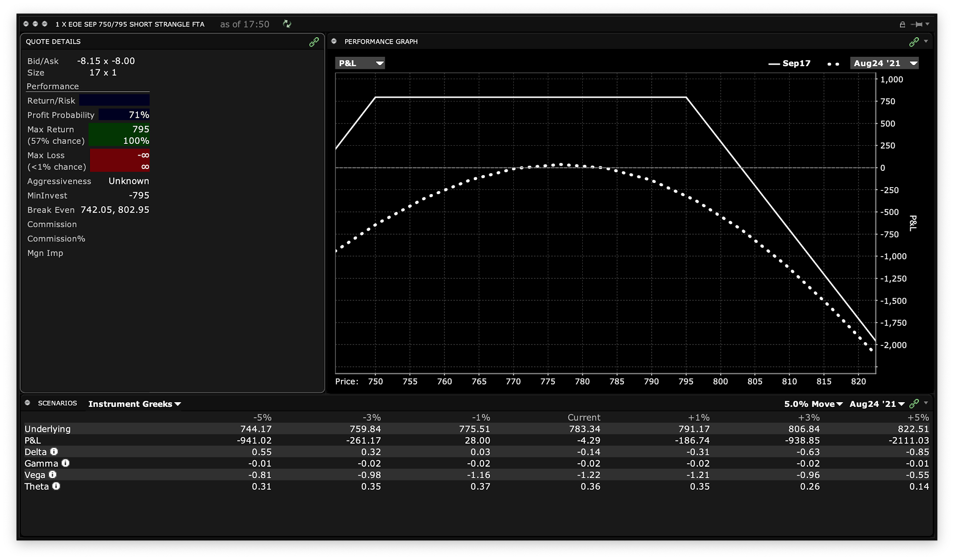Image resolution: width=954 pixels, height=560 pixels.
Task: Open the title bar dropdown arrow beside pin
Action: (x=927, y=24)
